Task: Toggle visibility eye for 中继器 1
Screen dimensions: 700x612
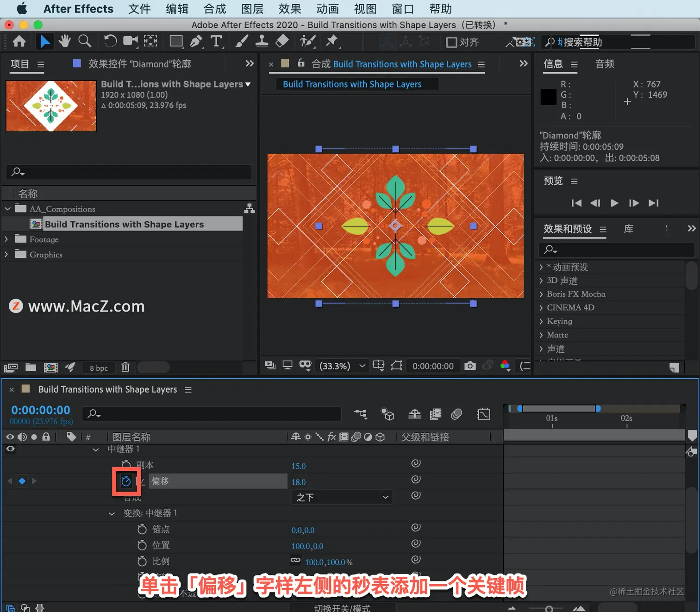Action: (10, 449)
